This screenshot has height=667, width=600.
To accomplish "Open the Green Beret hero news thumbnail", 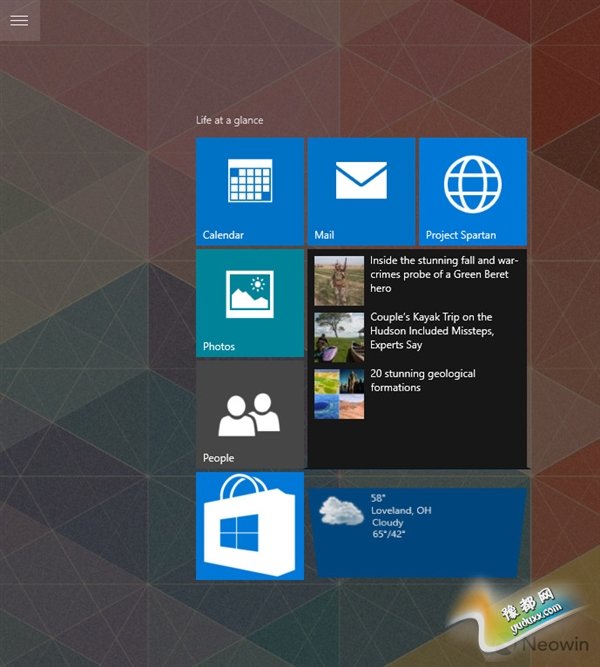I will 339,280.
